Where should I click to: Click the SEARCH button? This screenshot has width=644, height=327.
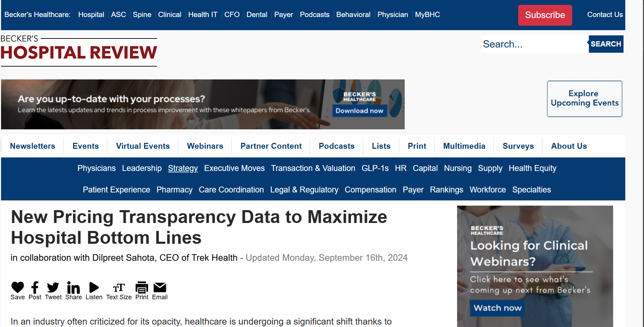606,44
